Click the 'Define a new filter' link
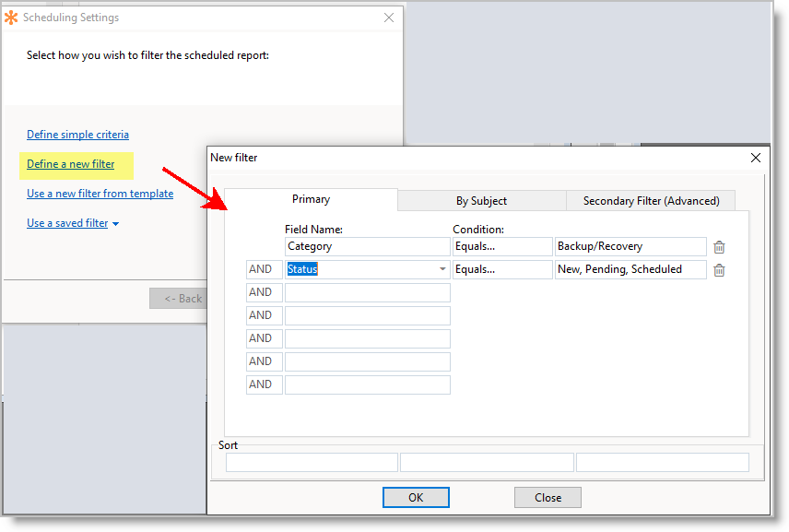Viewport: 789px width, 532px height. 71,164
